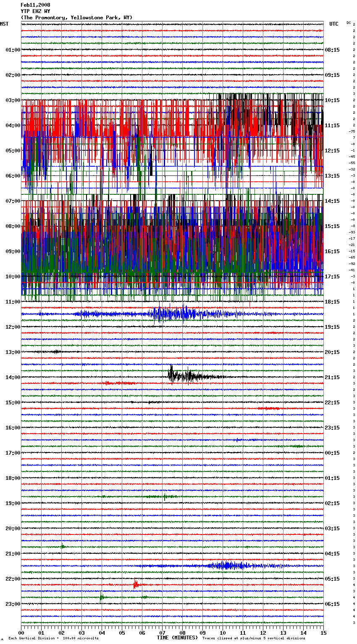Click the 03:15 UTC time label
The height and width of the screenshot is (644, 357).
(x=332, y=529)
